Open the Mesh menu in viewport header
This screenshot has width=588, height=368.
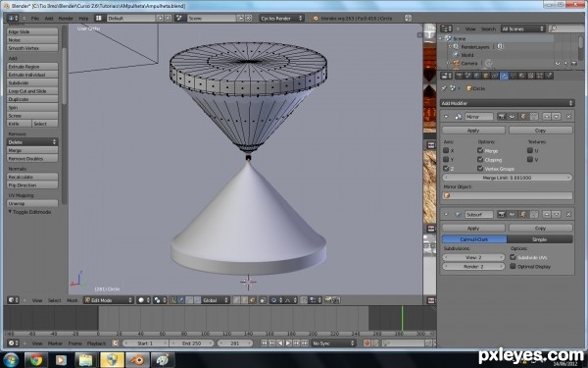coord(72,300)
